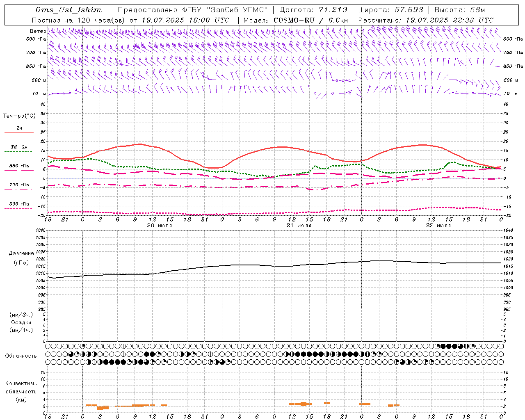Click the Прогноз на 120 часа(ов) header text

(79, 20)
